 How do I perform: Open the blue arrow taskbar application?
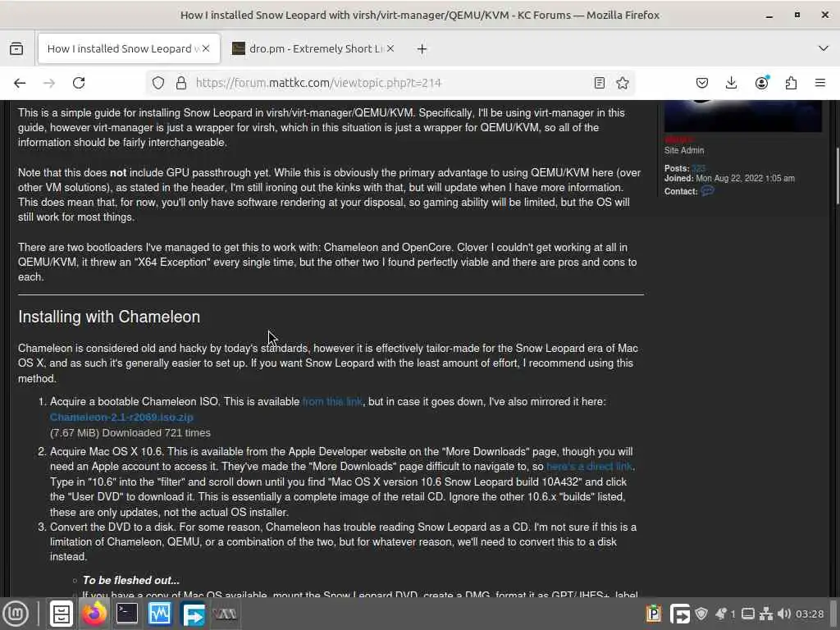(193, 614)
